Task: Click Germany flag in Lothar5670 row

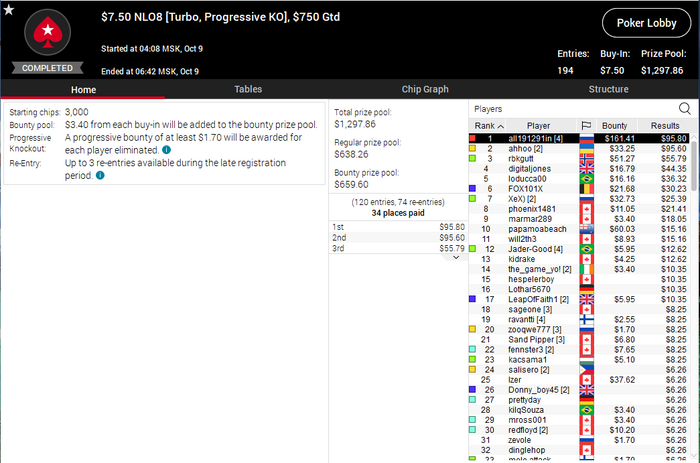Action: point(586,289)
